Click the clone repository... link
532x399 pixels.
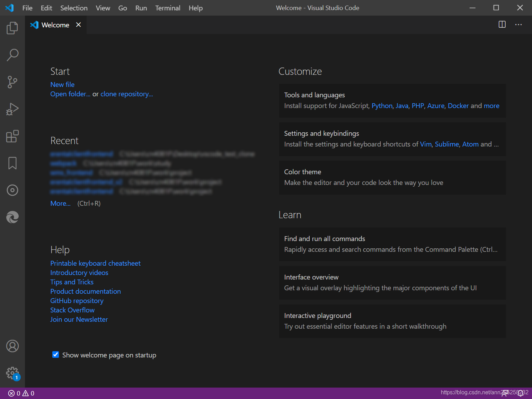(x=127, y=94)
